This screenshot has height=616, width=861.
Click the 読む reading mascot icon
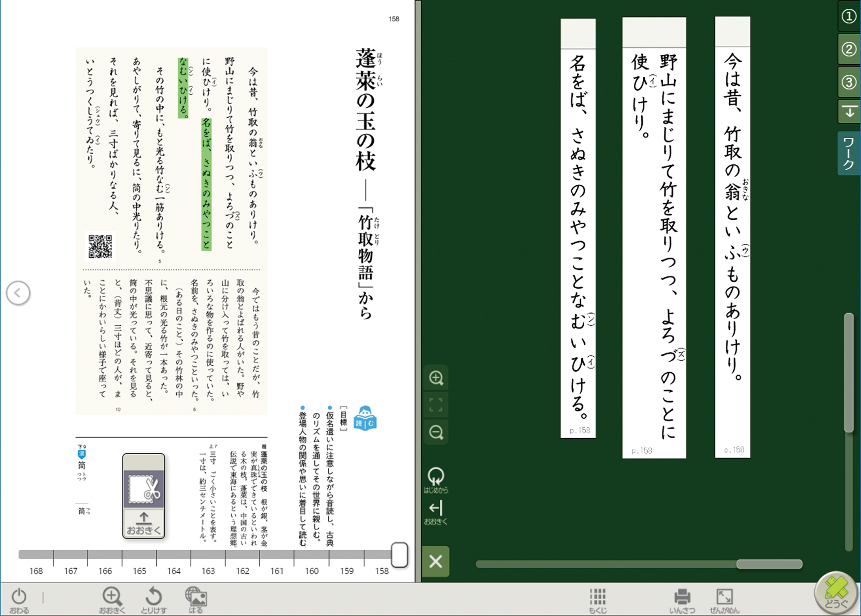point(365,418)
